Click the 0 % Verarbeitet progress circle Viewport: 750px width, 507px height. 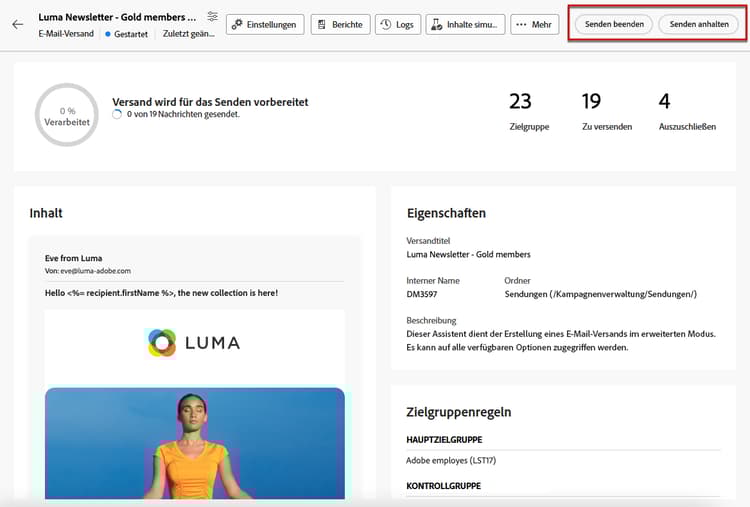tap(67, 115)
